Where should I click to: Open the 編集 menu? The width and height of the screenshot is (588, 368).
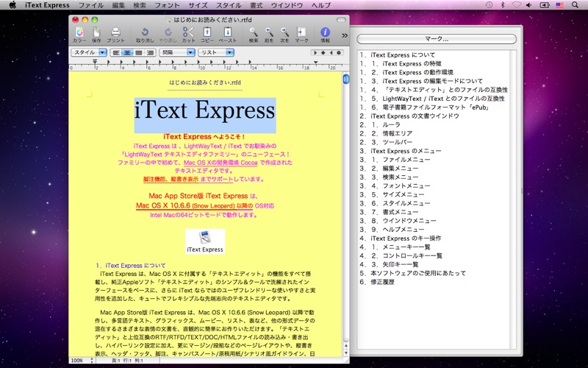click(x=118, y=5)
